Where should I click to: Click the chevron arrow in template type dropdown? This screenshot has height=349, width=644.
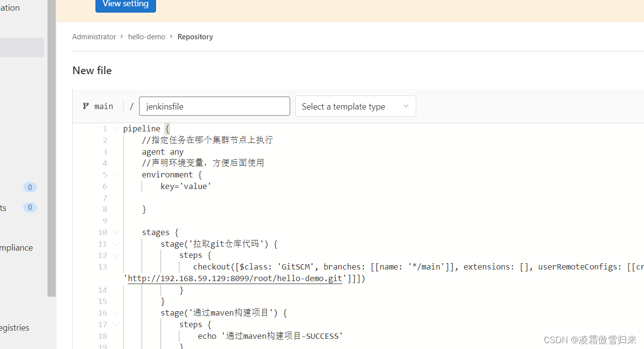coord(406,106)
